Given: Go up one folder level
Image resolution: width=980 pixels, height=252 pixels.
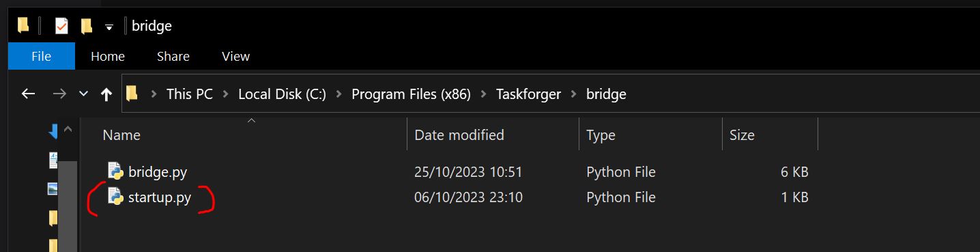Looking at the screenshot, I should tap(106, 94).
